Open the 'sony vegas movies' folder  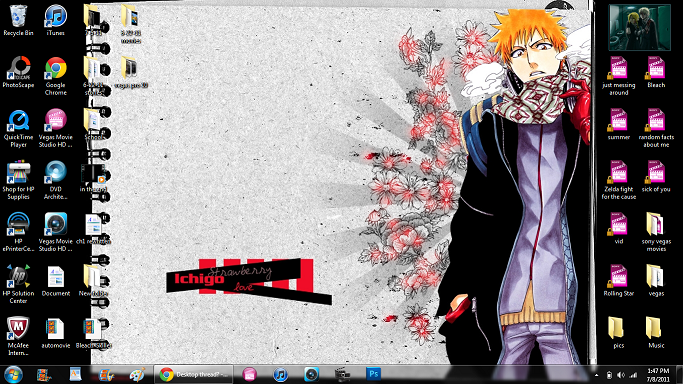point(656,232)
